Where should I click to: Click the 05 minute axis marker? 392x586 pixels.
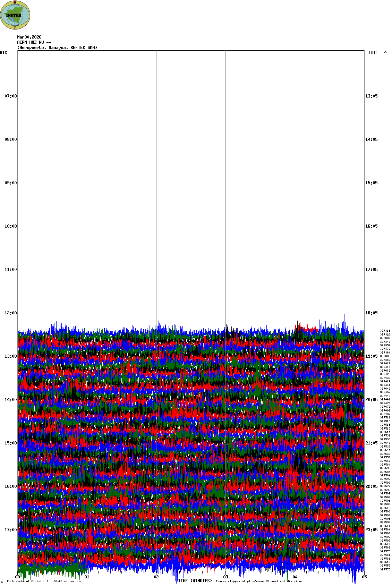(364, 577)
